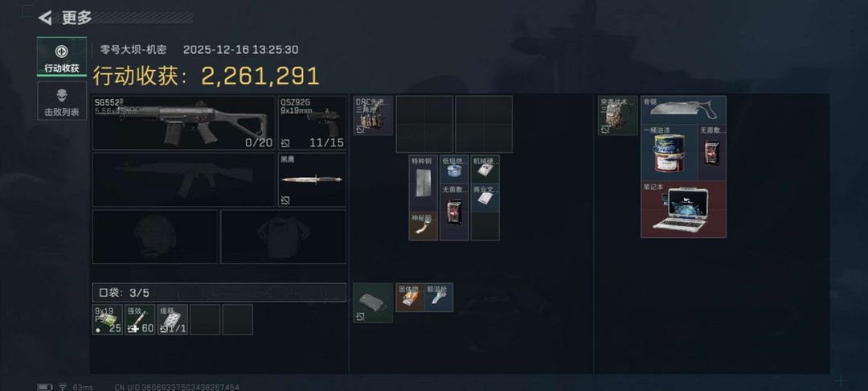Click the empty body armor slot

point(284,237)
